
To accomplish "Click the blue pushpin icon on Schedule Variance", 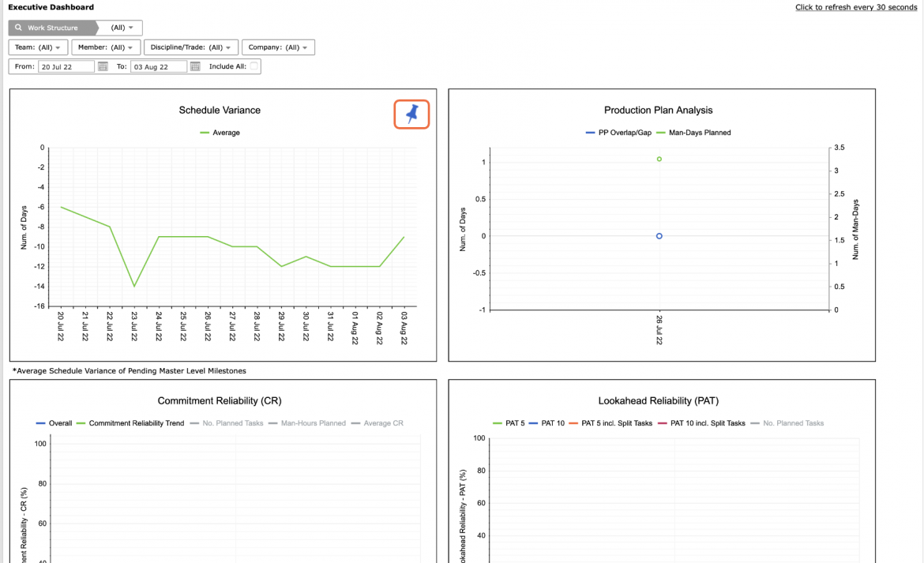I will pos(411,114).
